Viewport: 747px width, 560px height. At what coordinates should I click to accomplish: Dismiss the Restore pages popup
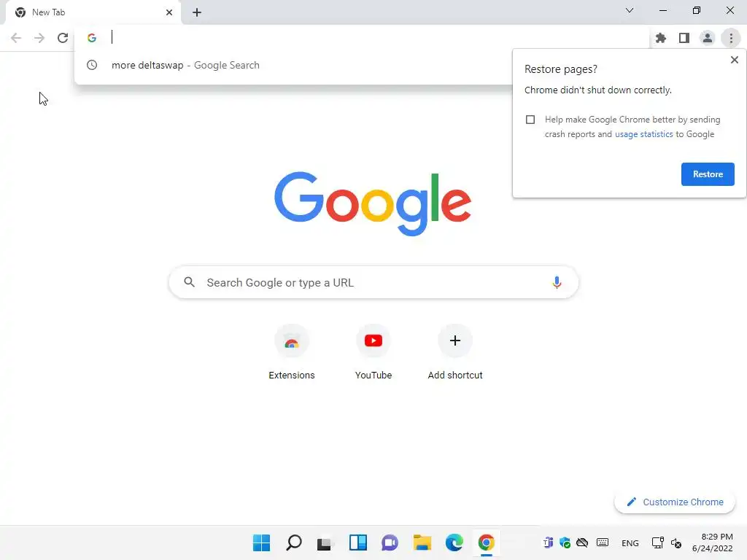[734, 60]
